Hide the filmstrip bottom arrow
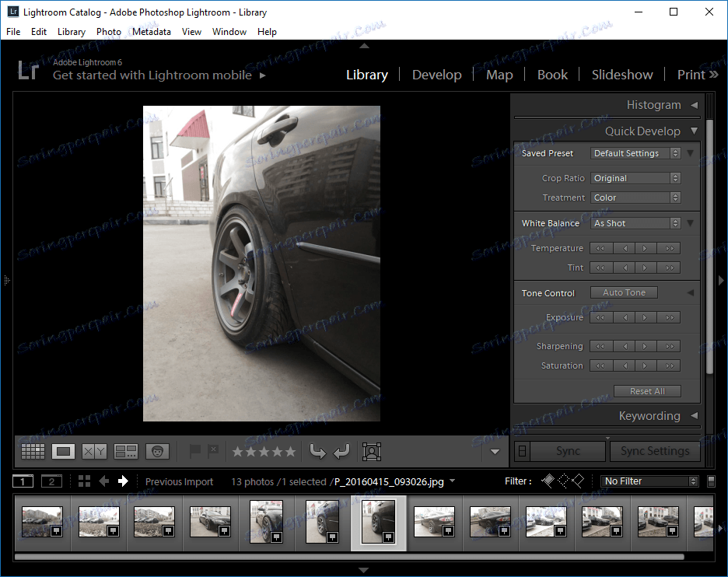Screen dimensions: 728x577 click(363, 570)
